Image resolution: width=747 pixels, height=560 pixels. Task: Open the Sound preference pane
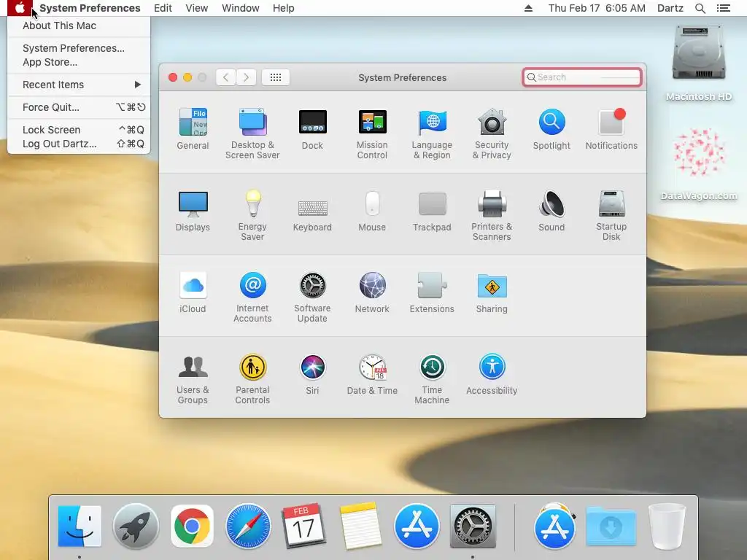click(551, 211)
